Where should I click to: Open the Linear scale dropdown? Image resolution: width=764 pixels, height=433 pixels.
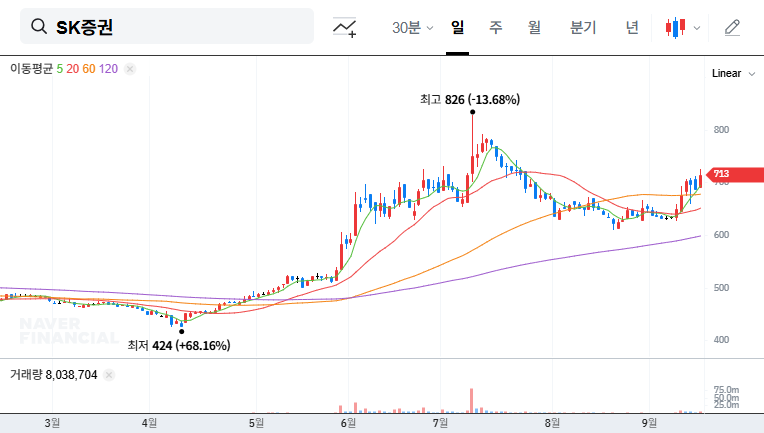[733, 74]
